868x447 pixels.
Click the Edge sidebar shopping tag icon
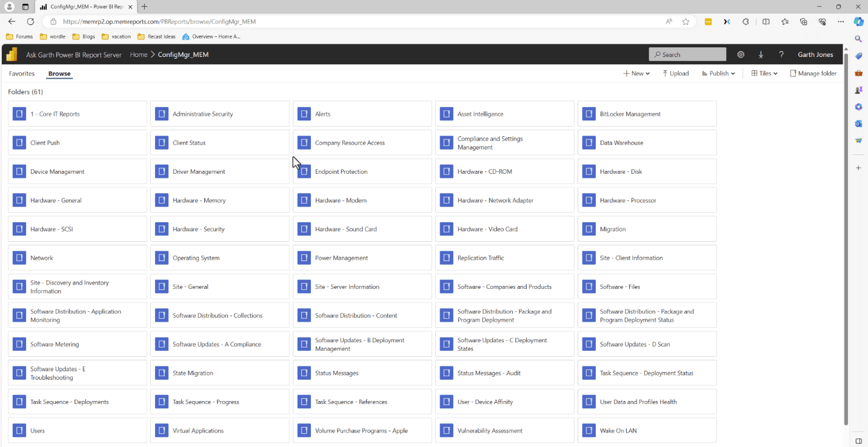tap(858, 56)
